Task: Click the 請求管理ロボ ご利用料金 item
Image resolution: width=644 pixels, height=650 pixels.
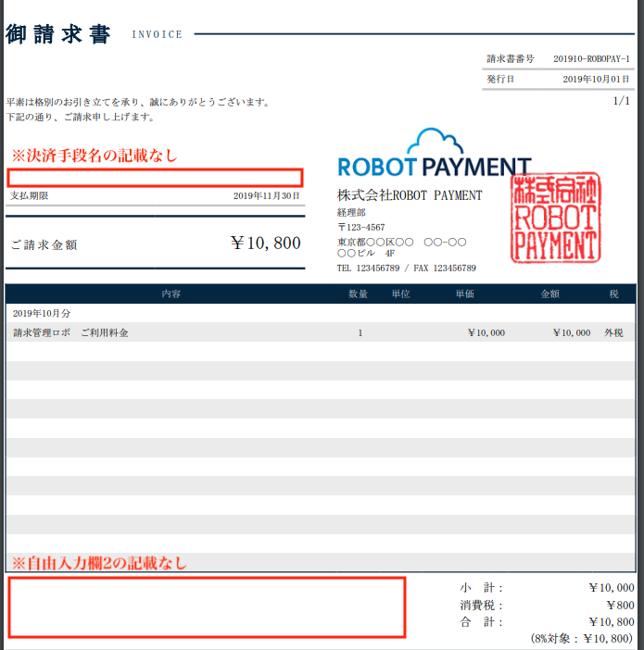Action: (x=70, y=333)
